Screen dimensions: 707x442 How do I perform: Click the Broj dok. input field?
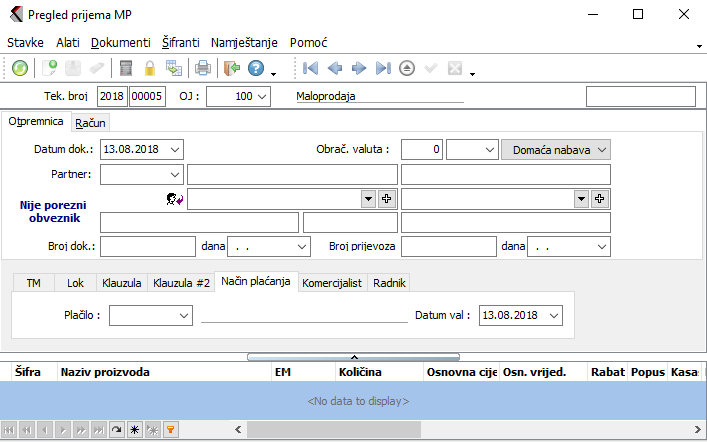click(148, 245)
